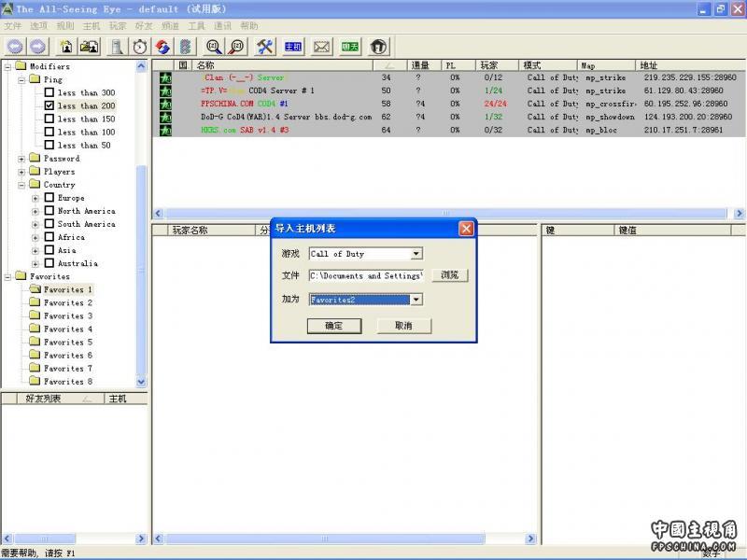Click the 文件 path input field in dialog

pyautogui.click(x=366, y=275)
